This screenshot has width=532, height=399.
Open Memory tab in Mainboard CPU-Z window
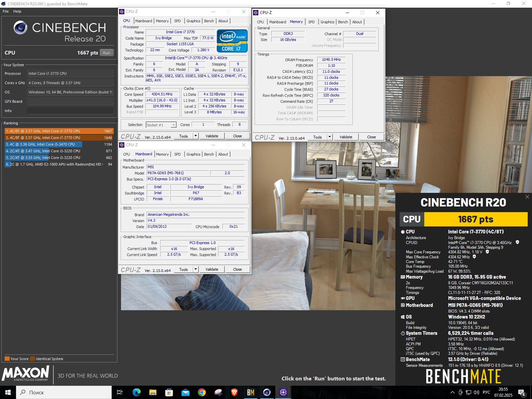[x=162, y=154]
